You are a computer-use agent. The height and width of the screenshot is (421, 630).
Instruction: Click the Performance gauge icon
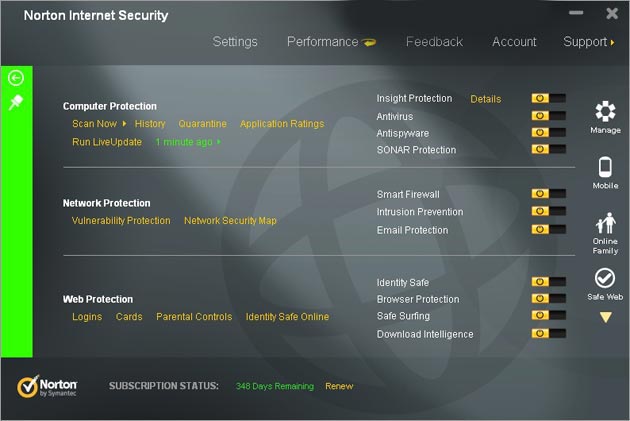click(x=369, y=42)
